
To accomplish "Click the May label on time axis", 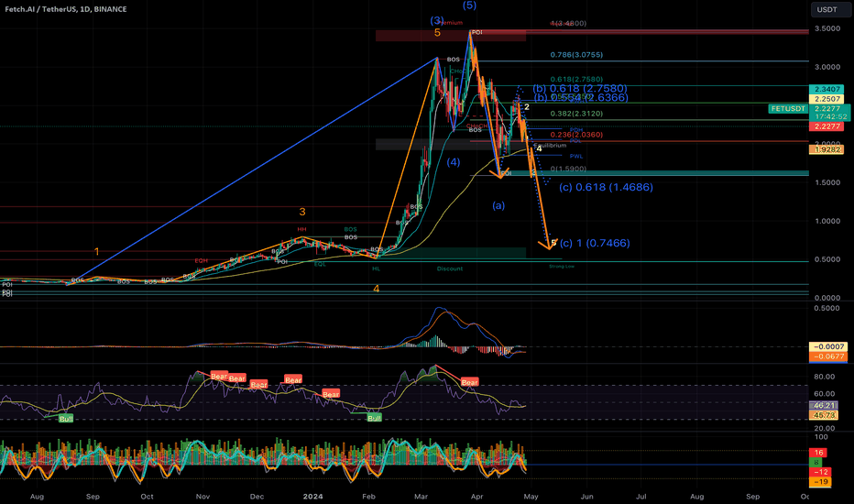I will (531, 497).
